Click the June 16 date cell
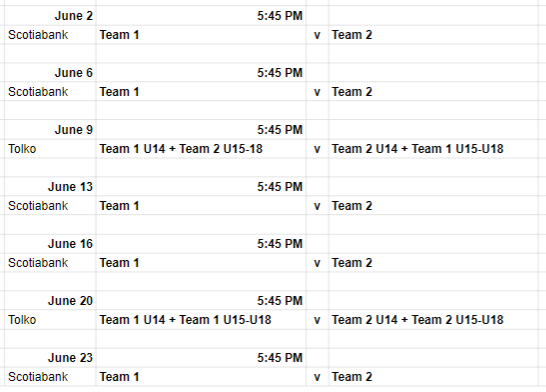Screen dimensions: 546x392 point(50,244)
